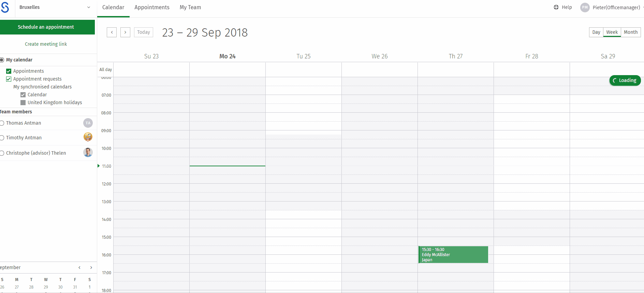This screenshot has width=644, height=293.
Task: Open the My Team tab
Action: (190, 7)
